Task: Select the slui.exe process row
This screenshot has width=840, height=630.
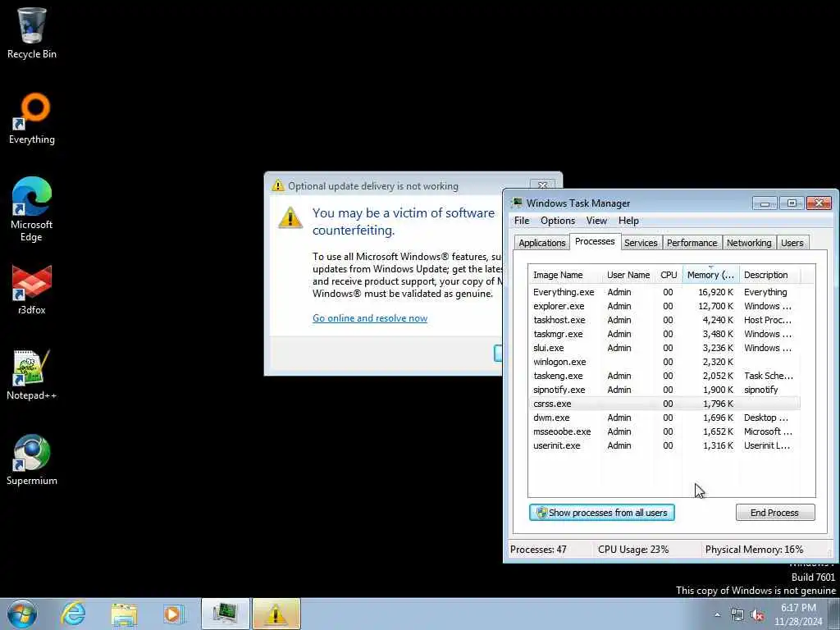Action: pos(664,348)
